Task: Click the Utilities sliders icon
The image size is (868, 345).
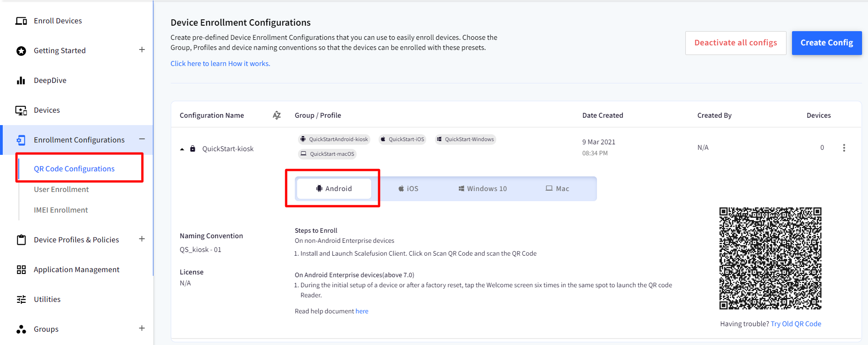Action: pyautogui.click(x=21, y=299)
